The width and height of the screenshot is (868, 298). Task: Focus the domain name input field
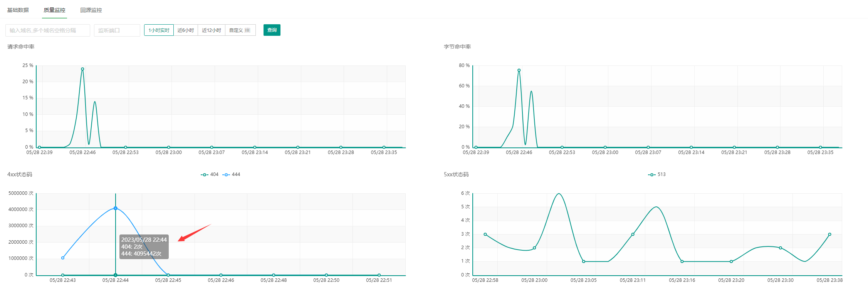pyautogui.click(x=48, y=30)
